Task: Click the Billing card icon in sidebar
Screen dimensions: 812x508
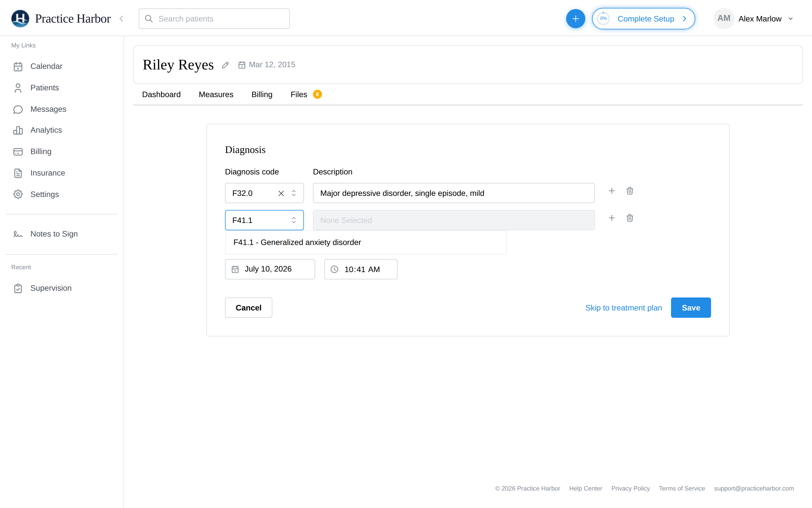Action: 18,152
